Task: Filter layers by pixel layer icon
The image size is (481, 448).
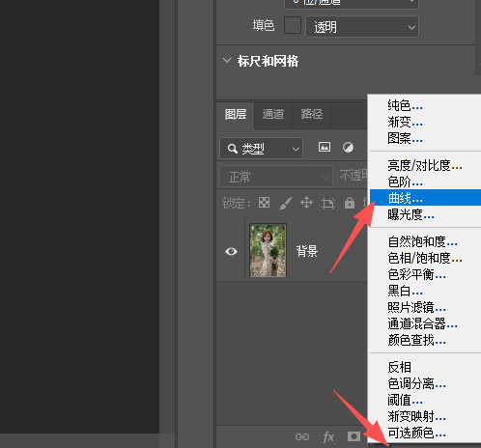Action: [325, 147]
